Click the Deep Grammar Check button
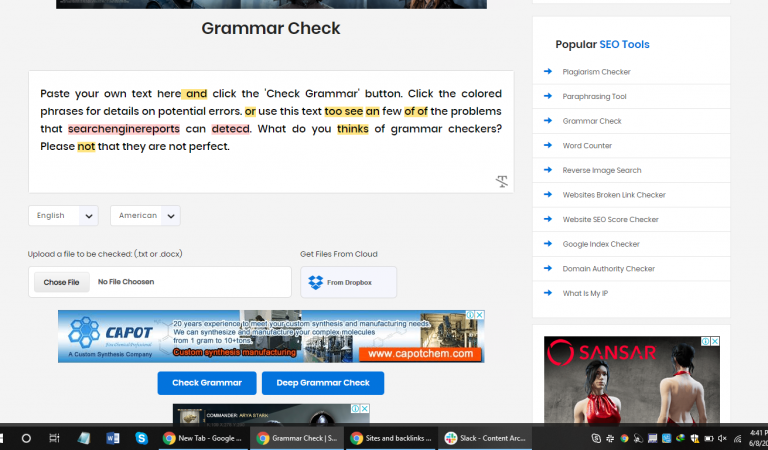Viewport: 768px width, 450px height. click(x=322, y=383)
